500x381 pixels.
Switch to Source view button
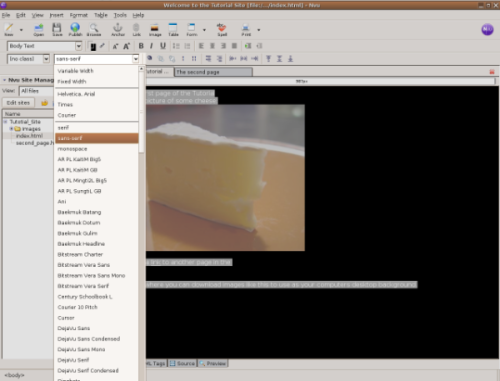click(x=183, y=363)
